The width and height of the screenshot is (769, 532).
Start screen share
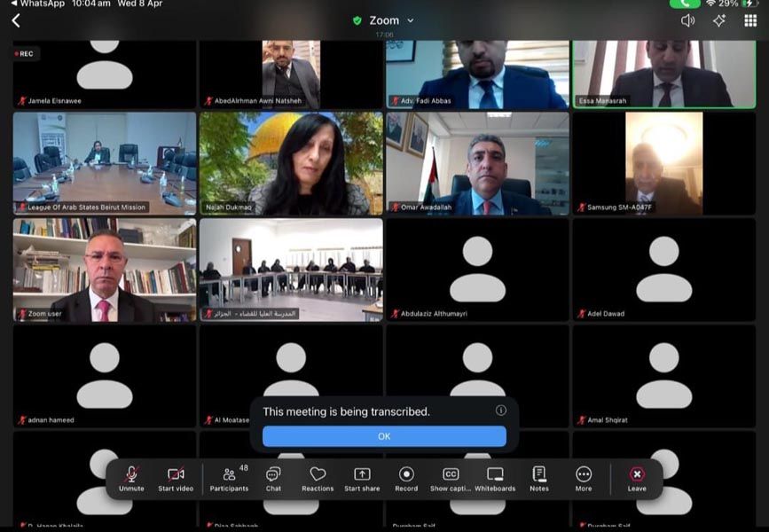(362, 479)
